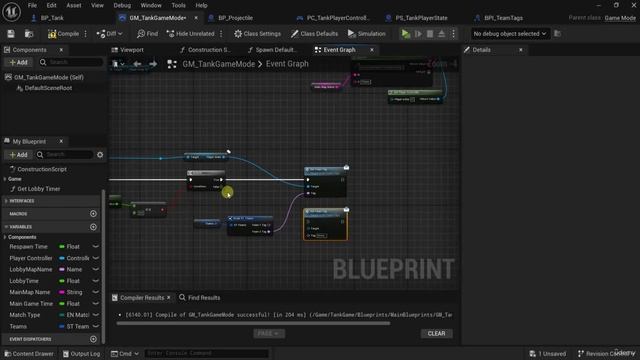The width and height of the screenshot is (640, 360).
Task: Toggle Main Game Time variable visibility eye
Action: [96, 304]
